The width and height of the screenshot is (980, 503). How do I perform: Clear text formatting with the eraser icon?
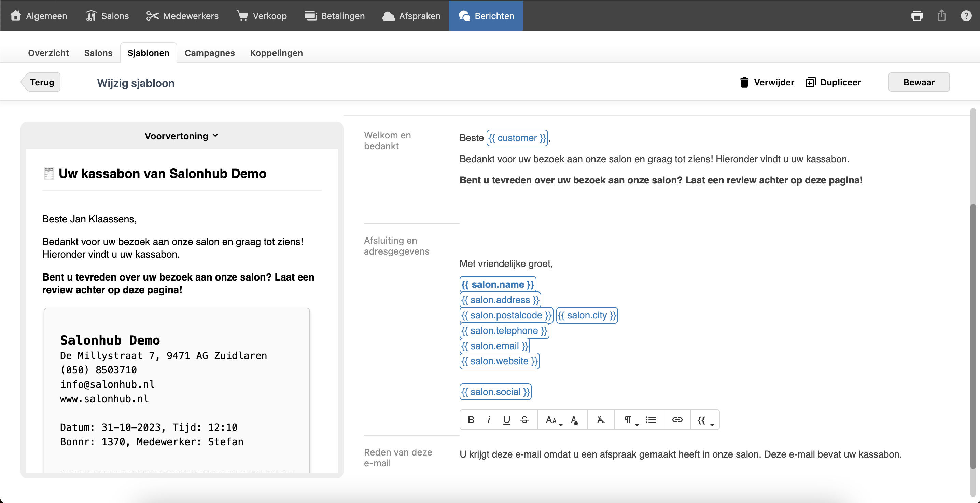click(x=601, y=420)
